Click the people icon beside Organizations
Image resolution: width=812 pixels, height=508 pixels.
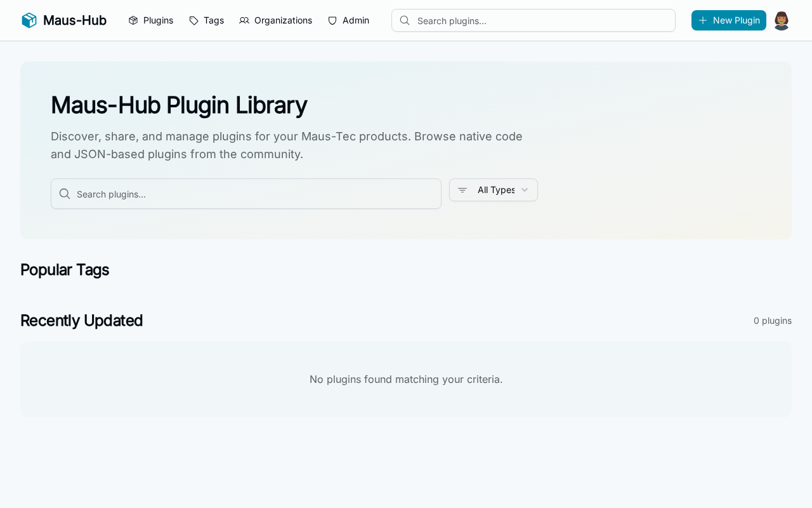244,20
